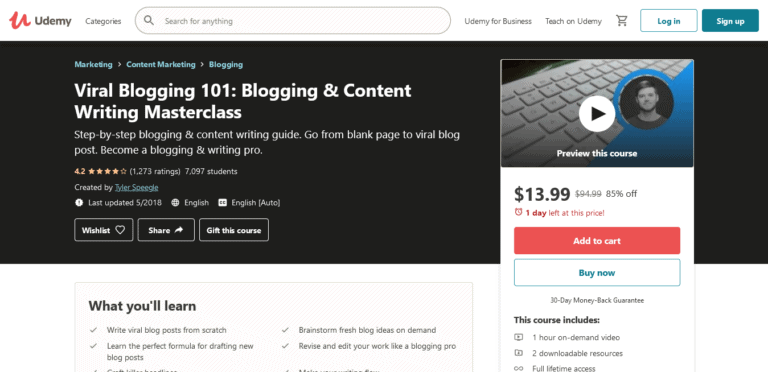Click the search magnifier icon
The width and height of the screenshot is (768, 372).
pos(149,21)
